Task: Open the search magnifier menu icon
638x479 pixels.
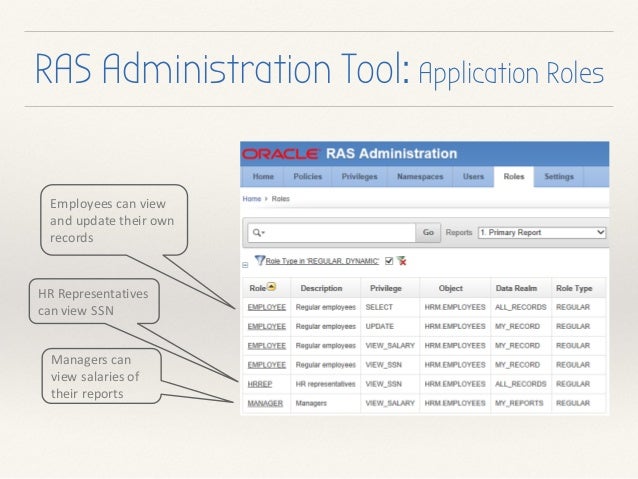Action: (x=258, y=232)
